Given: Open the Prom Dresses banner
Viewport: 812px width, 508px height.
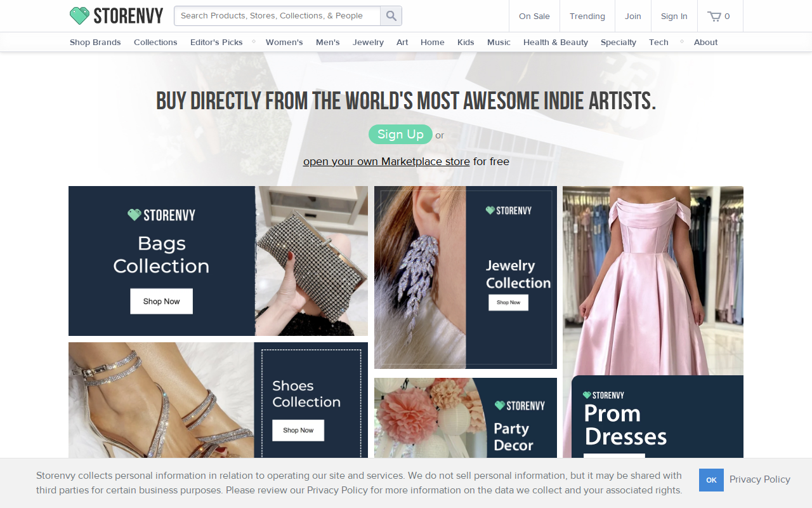Looking at the screenshot, I should [x=653, y=322].
